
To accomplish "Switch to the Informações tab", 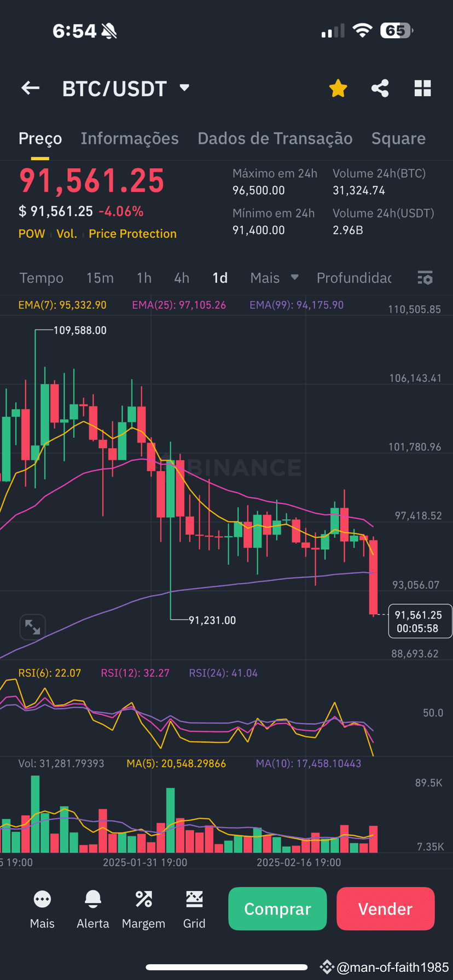I will [x=130, y=139].
